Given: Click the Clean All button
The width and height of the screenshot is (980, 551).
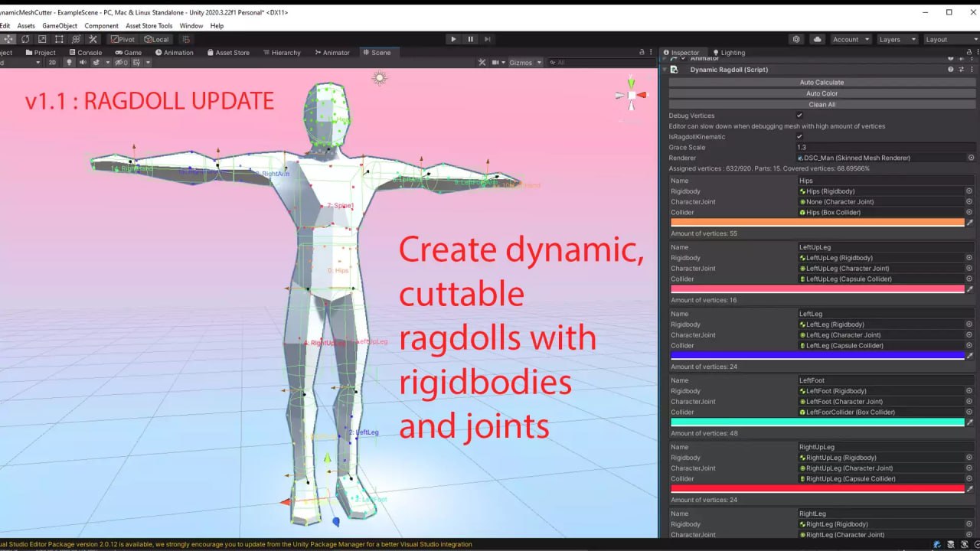Looking at the screenshot, I should (x=822, y=104).
